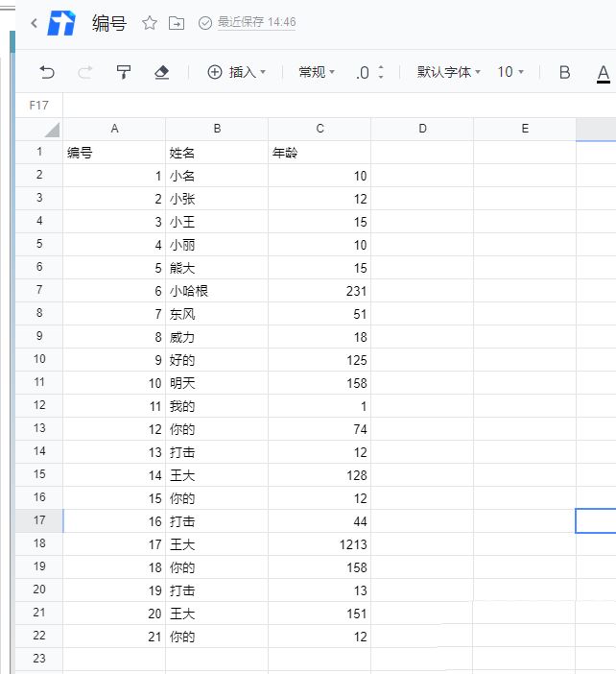Click the cell containing 威力
The image size is (616, 674).
pos(217,337)
